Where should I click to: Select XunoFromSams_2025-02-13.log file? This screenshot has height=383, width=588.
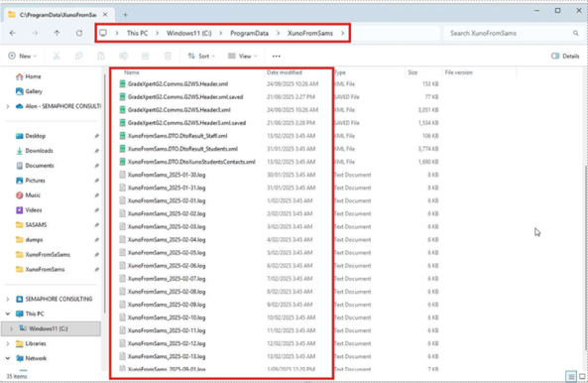(167, 356)
